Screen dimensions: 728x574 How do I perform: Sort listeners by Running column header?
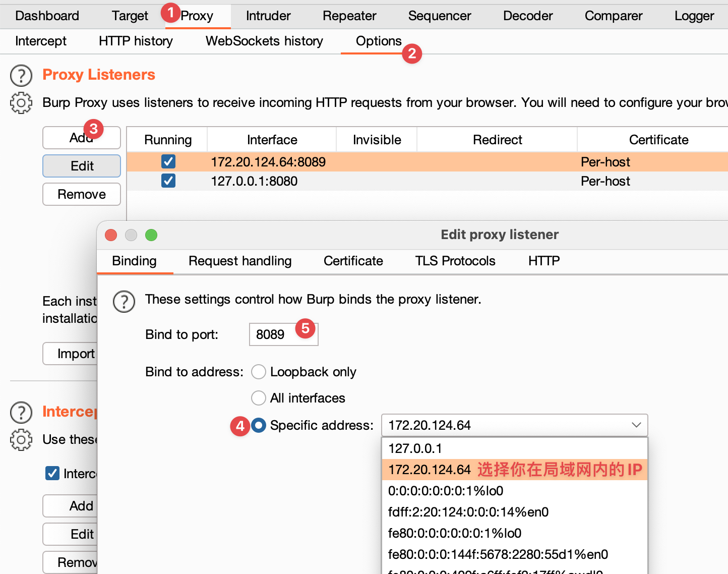[167, 140]
